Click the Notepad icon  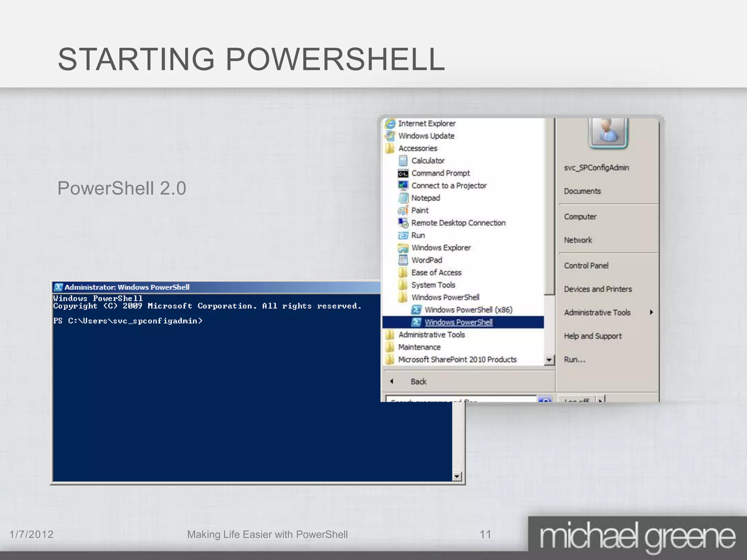click(403, 198)
